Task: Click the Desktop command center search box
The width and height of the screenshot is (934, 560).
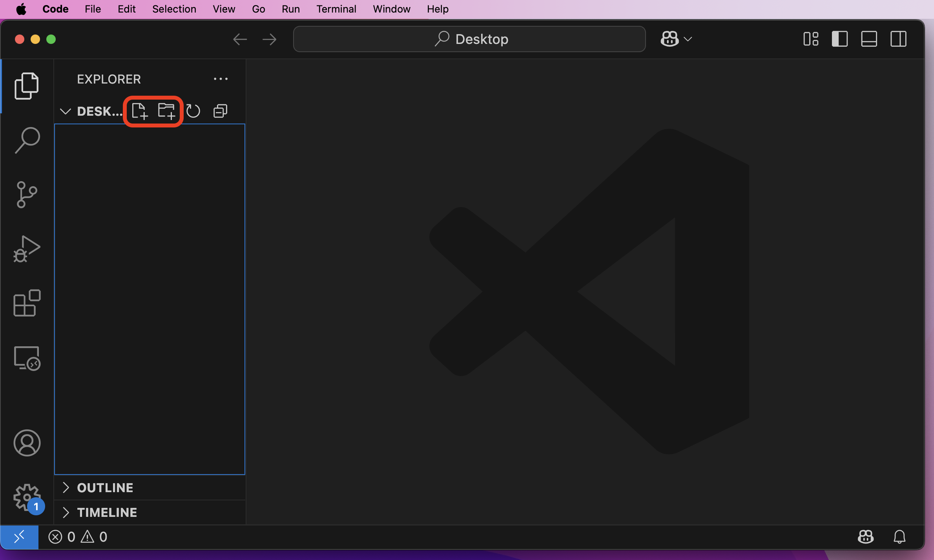Action: (x=469, y=39)
